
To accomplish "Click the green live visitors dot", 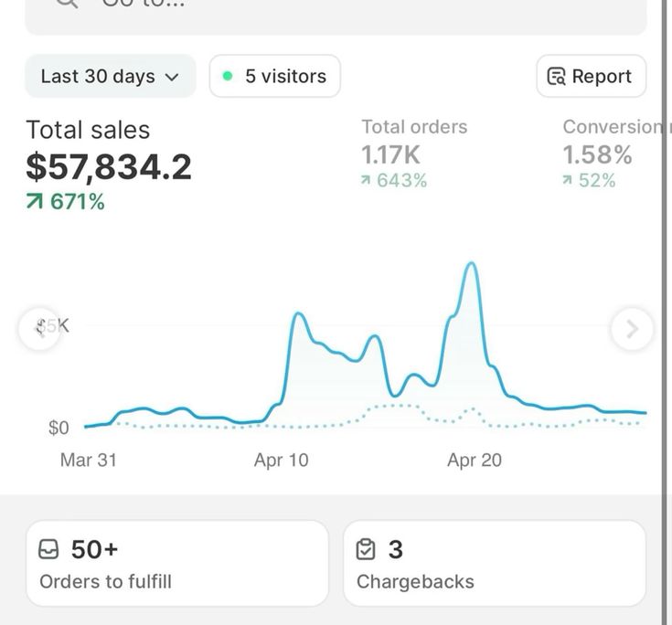I will [x=228, y=77].
